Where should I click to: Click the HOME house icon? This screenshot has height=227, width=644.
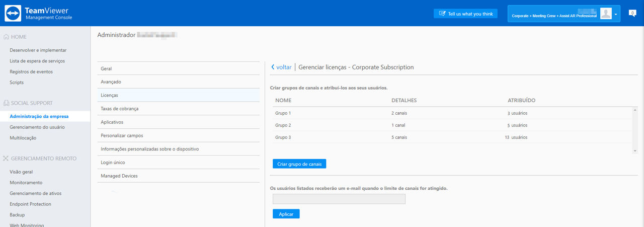[x=6, y=37]
